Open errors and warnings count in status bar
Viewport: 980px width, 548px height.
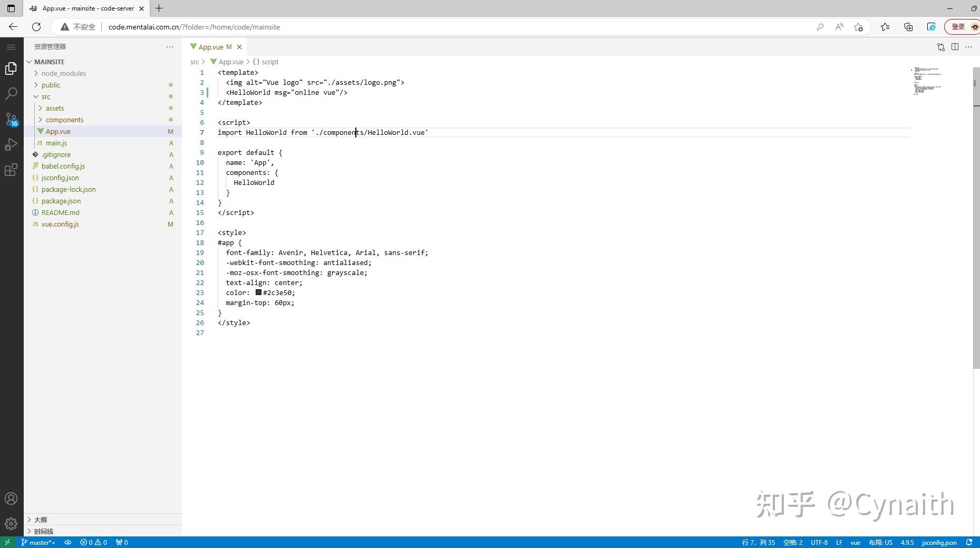93,542
